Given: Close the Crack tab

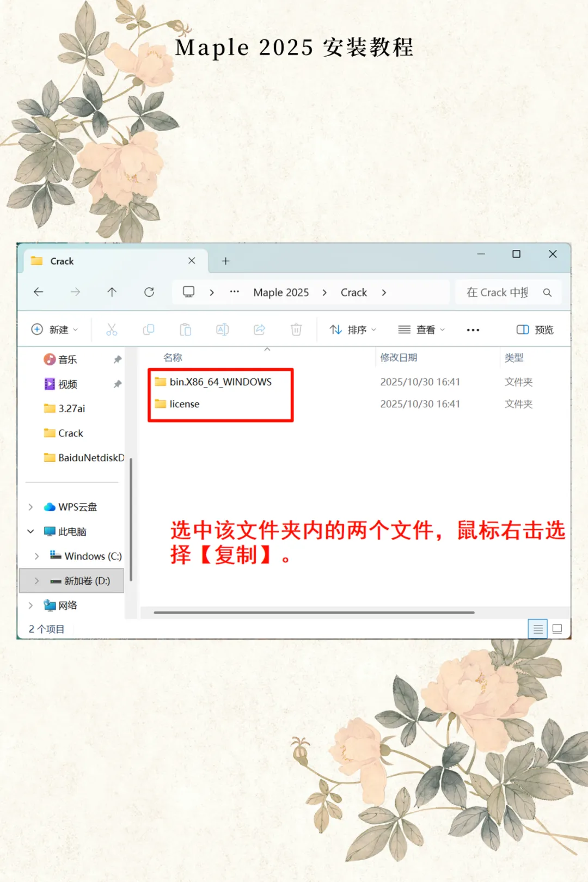Looking at the screenshot, I should coord(192,261).
